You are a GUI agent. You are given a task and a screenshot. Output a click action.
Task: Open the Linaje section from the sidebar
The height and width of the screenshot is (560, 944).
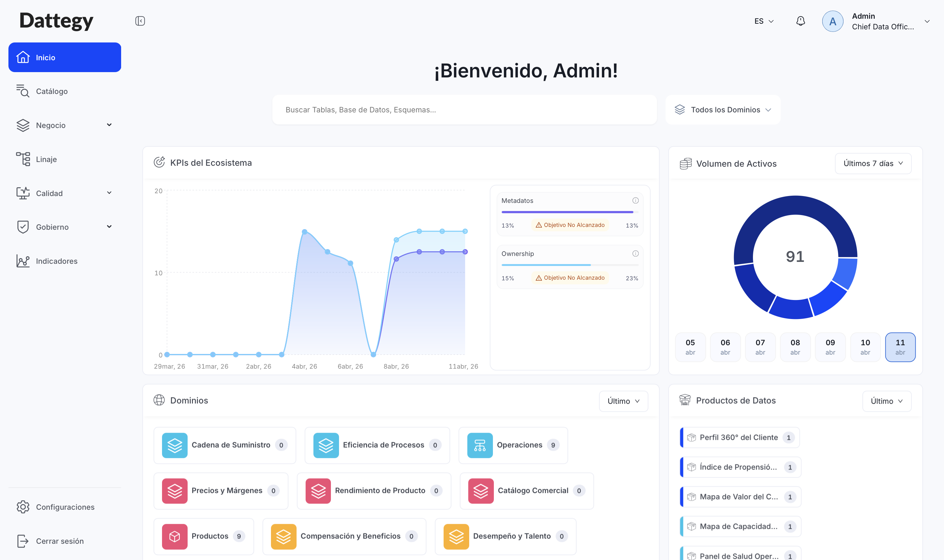(46, 159)
